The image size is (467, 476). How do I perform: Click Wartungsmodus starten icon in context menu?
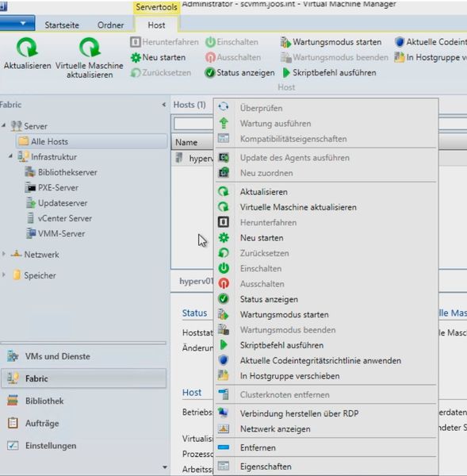[x=224, y=314]
